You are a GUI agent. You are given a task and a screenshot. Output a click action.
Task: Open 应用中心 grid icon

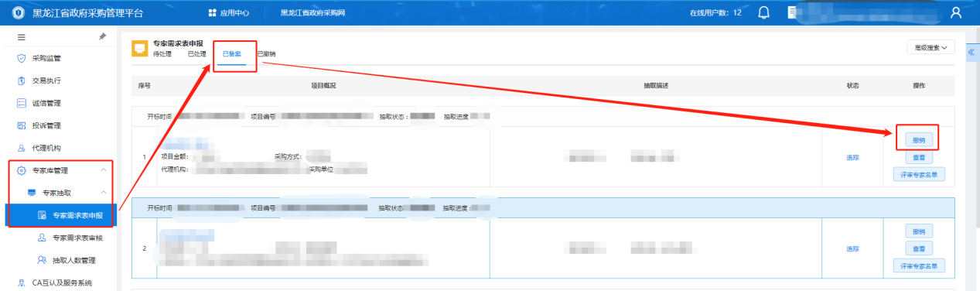pos(213,12)
